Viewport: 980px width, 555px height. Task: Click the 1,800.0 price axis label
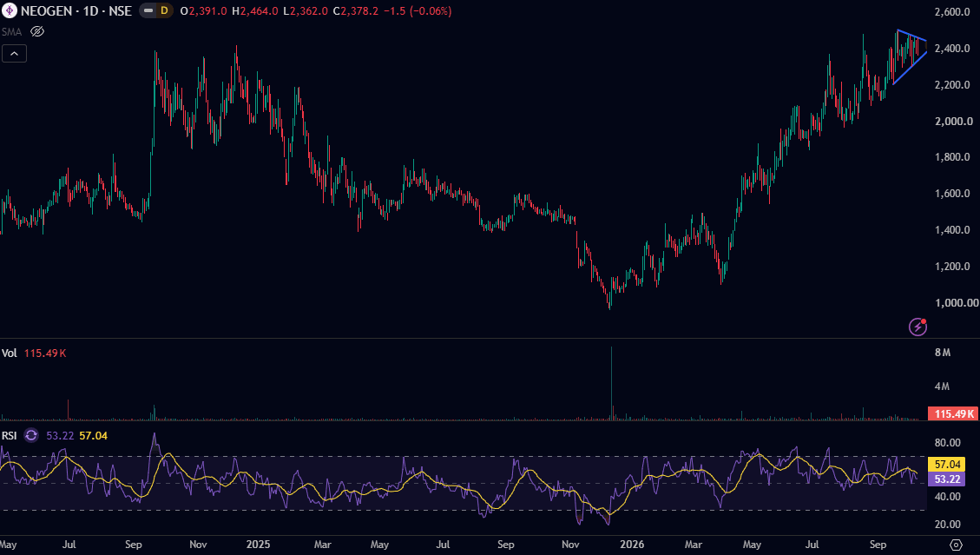pyautogui.click(x=952, y=157)
